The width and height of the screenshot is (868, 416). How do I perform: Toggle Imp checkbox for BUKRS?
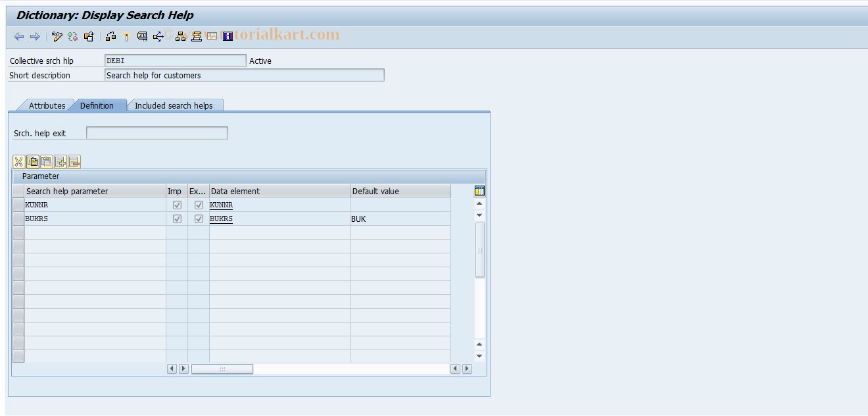(177, 219)
